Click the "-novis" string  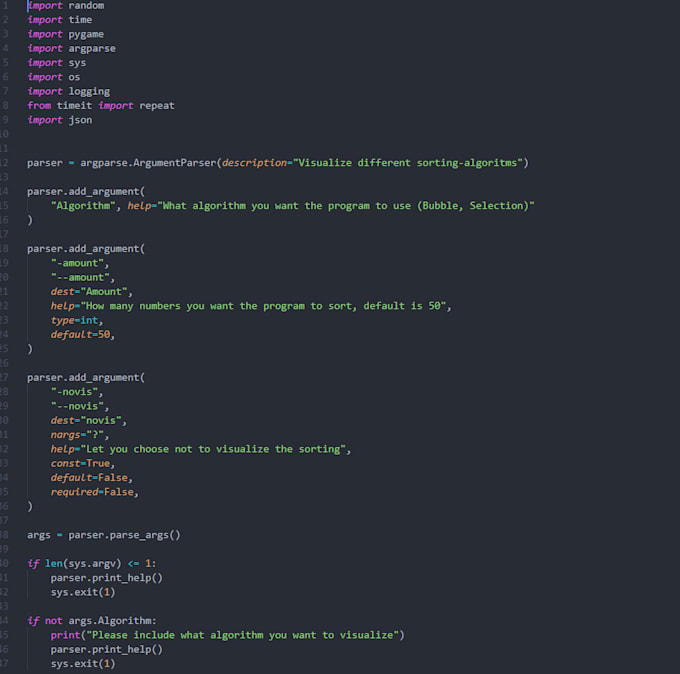click(74, 392)
